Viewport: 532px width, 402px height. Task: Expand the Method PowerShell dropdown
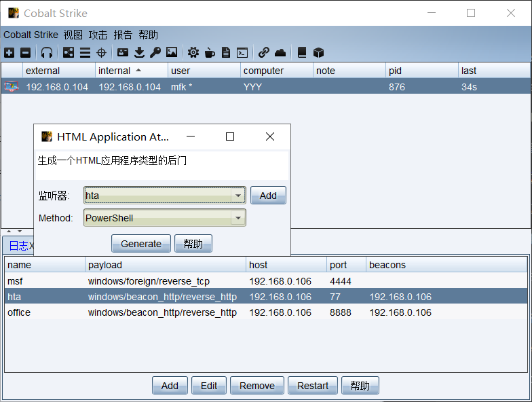238,218
